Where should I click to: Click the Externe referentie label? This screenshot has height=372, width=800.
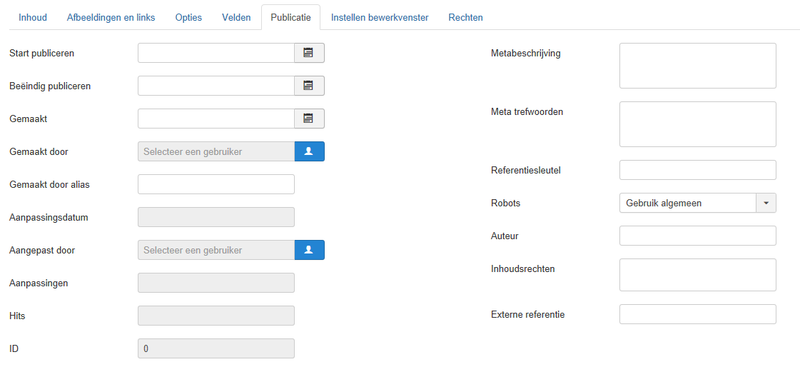(528, 314)
